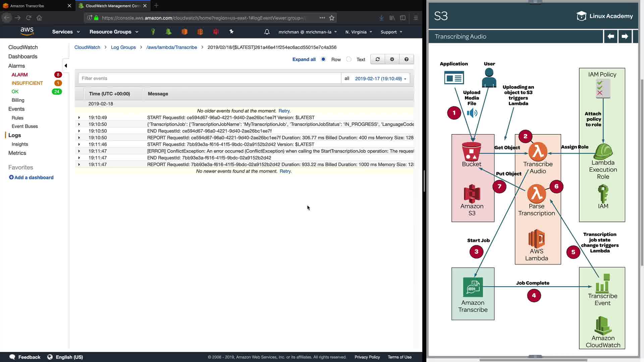Bookmark page with star icon
This screenshot has height=362, width=644.
[332, 18]
